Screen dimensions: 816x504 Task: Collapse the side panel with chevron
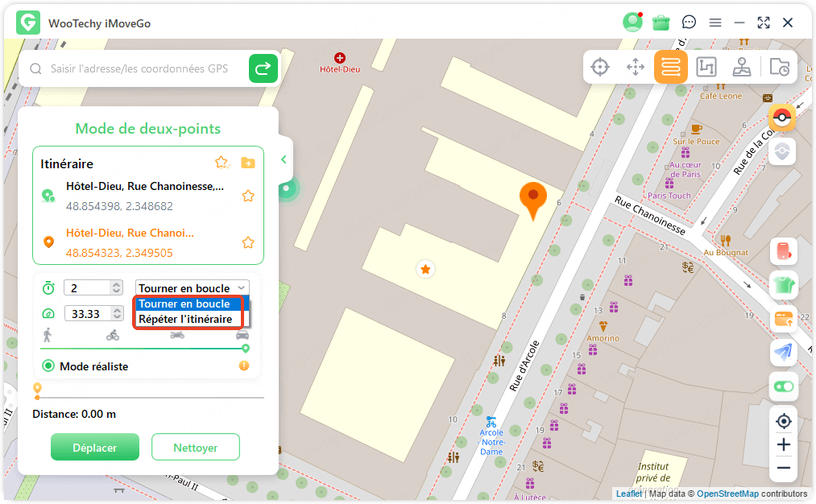[x=284, y=159]
